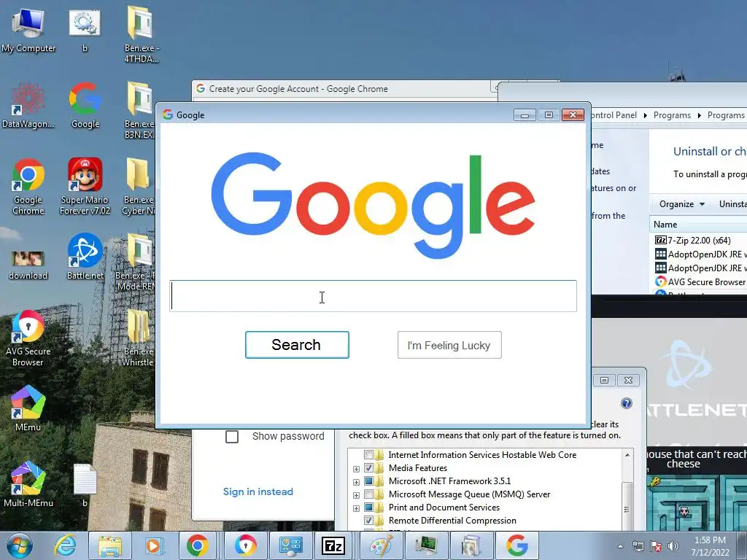747x560 pixels.
Task: Switch to Chrome in the taskbar
Action: [x=197, y=545]
